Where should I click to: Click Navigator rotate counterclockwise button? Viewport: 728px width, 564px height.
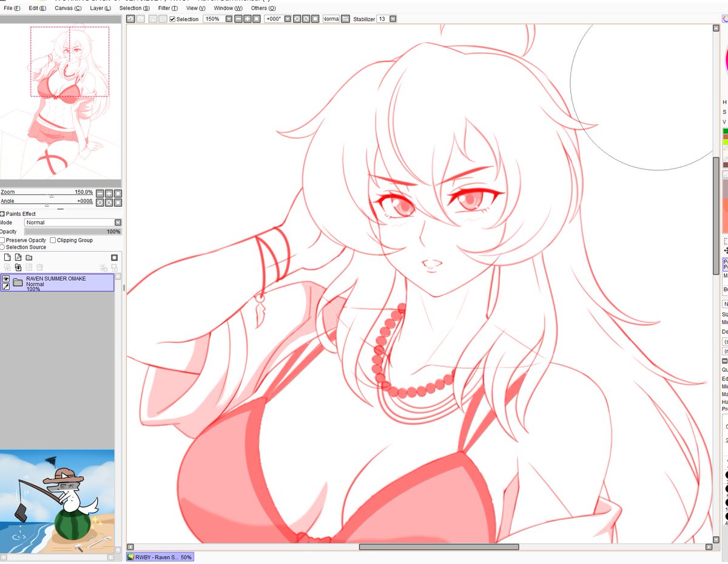pyautogui.click(x=100, y=203)
